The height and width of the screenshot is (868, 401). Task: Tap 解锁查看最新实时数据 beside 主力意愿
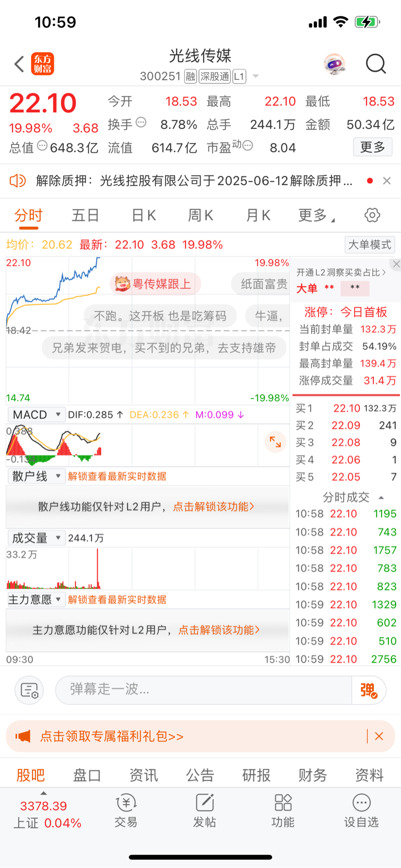pos(117,600)
